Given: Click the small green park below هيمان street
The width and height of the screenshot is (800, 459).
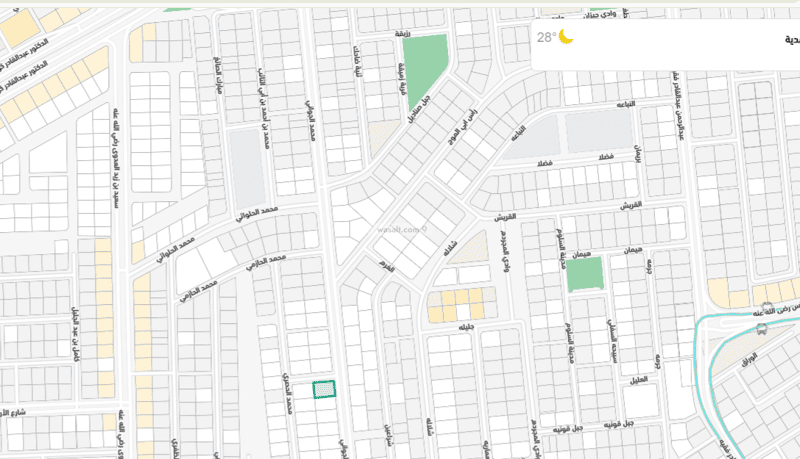Looking at the screenshot, I should (x=585, y=274).
